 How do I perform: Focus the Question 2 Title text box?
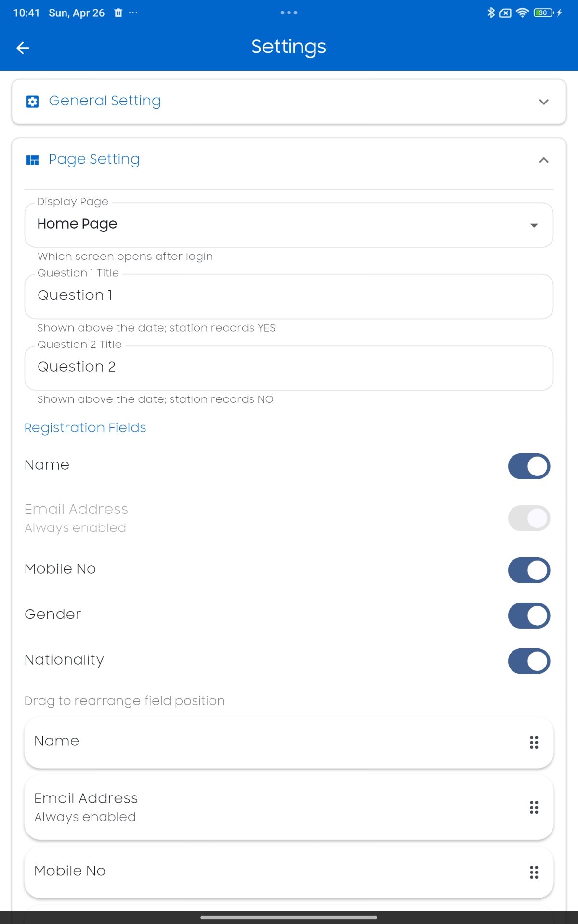(x=289, y=367)
